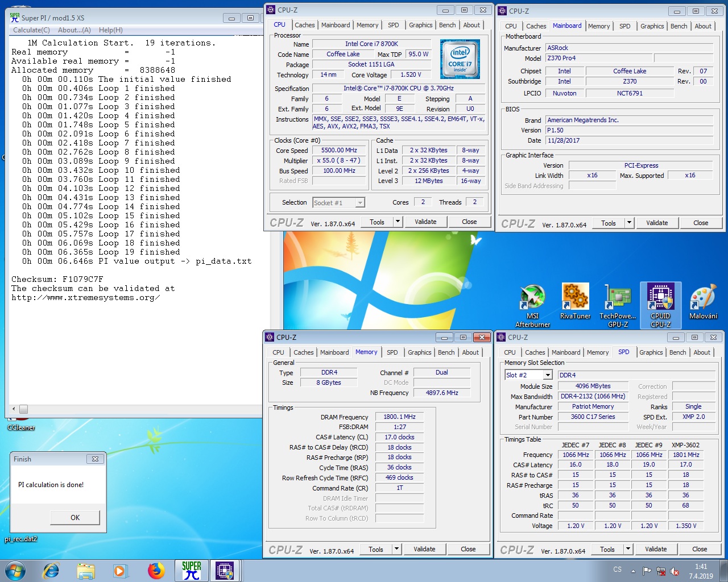The width and height of the screenshot is (728, 582).
Task: Open Windows Explorer folder in taskbar
Action: pyautogui.click(x=86, y=571)
